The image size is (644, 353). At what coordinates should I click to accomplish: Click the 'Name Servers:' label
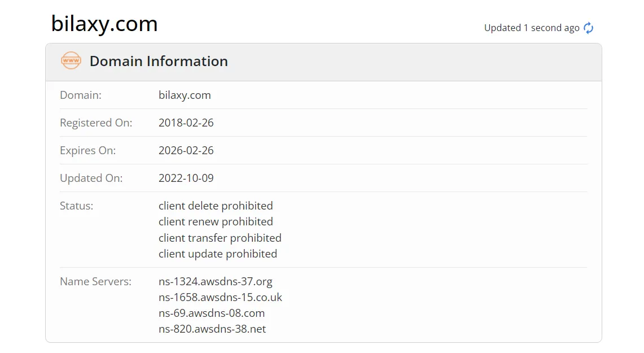point(96,281)
